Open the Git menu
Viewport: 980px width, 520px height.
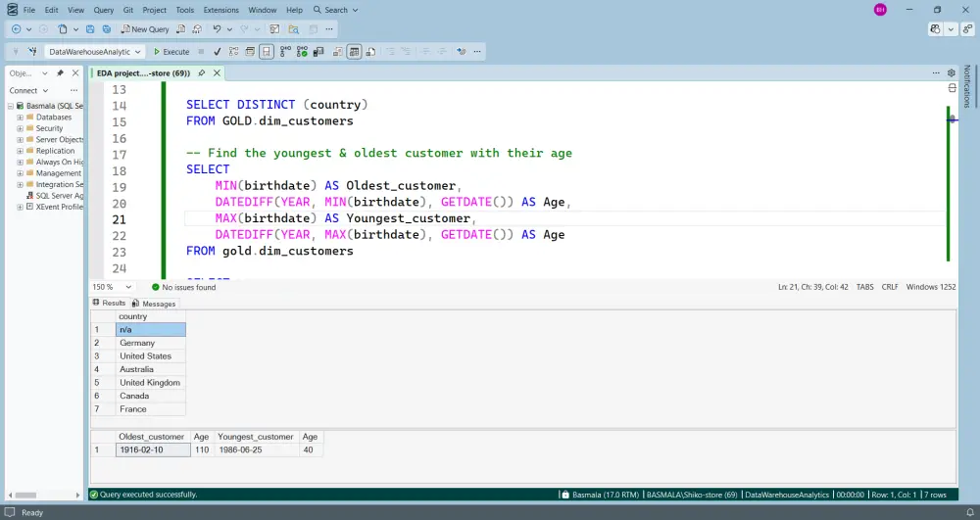click(x=128, y=10)
